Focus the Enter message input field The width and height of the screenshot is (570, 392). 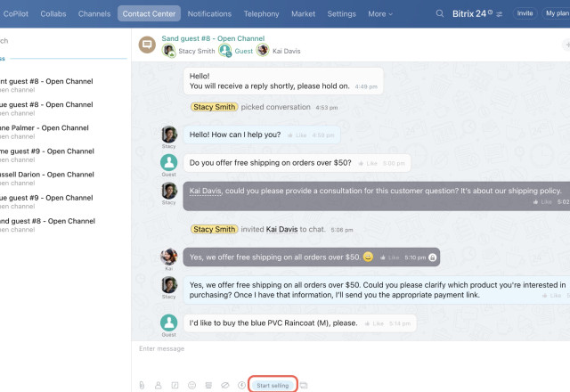pyautogui.click(x=347, y=348)
